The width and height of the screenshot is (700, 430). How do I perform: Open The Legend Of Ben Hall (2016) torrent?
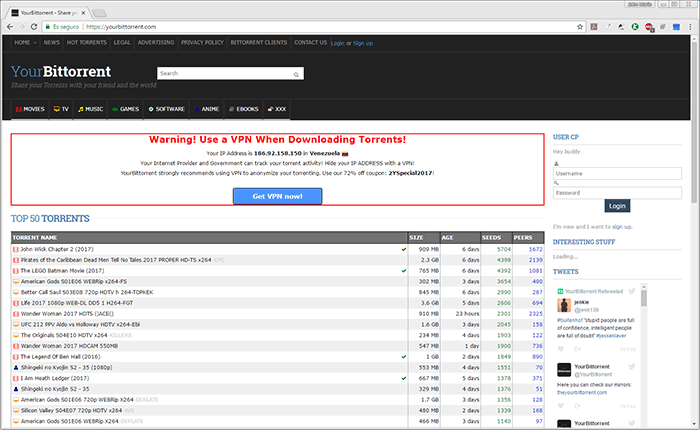point(60,357)
